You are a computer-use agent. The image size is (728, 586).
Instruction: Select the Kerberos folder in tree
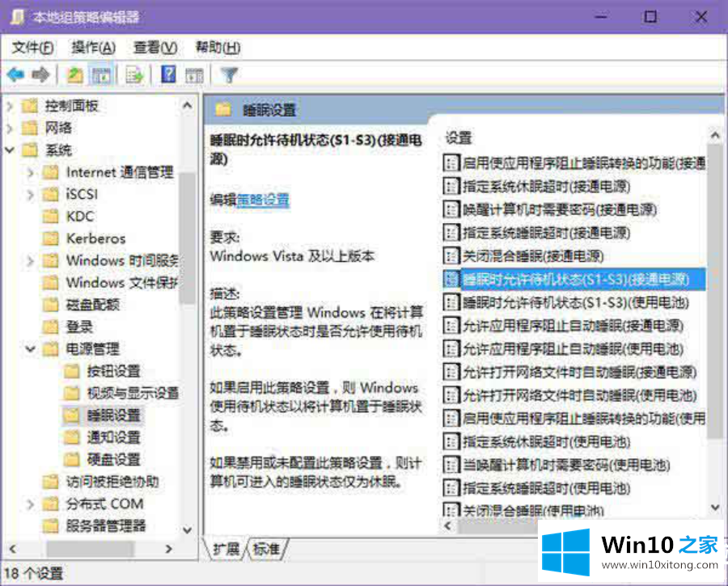[84, 238]
